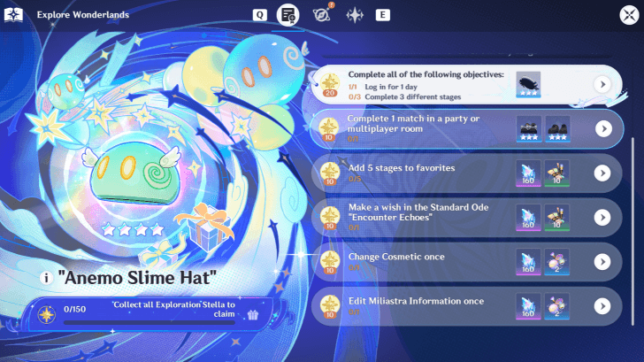This screenshot has width=644, height=362.
Task: Click the 10 Stella badge on favorites row
Action: 330,173
